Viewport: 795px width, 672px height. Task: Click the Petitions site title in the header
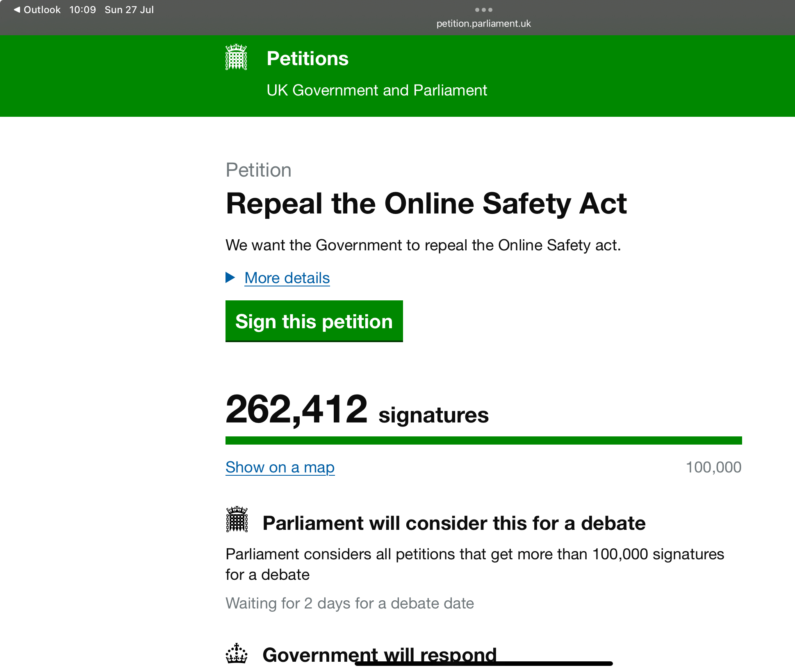tap(308, 59)
